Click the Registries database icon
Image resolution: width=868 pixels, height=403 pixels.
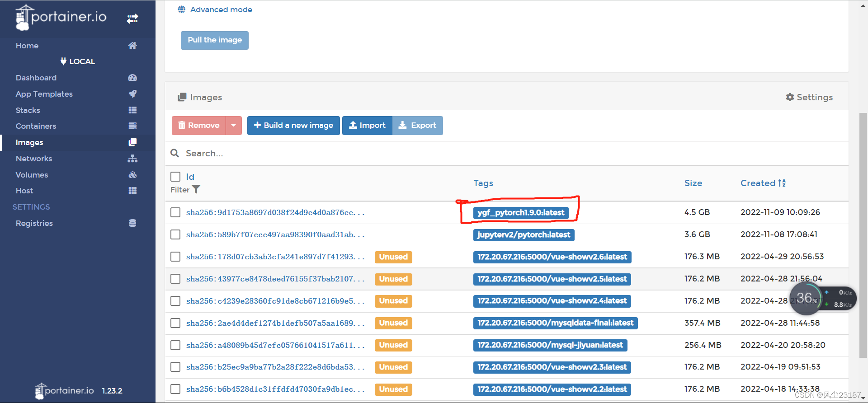click(x=132, y=223)
